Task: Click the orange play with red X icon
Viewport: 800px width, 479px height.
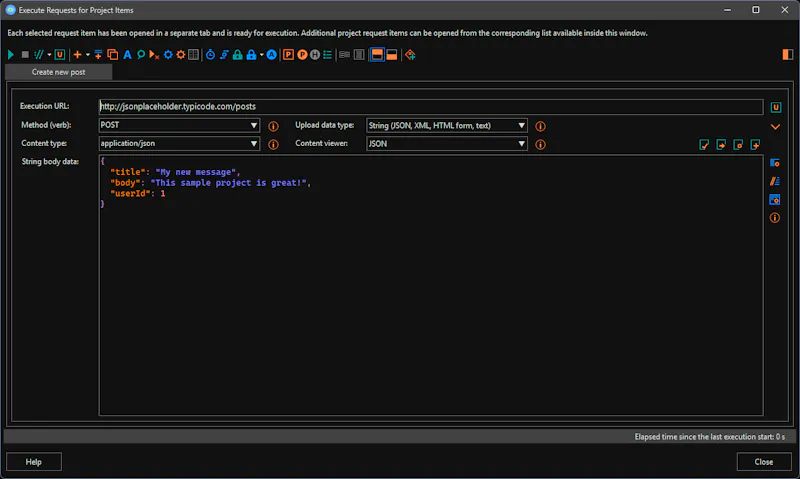Action: [154, 55]
